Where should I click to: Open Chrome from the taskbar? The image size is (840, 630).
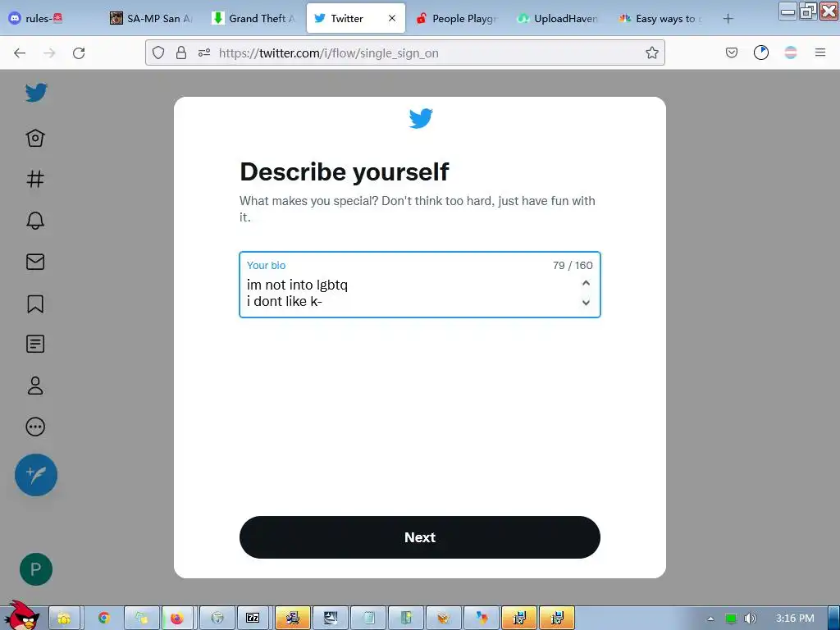point(104,619)
